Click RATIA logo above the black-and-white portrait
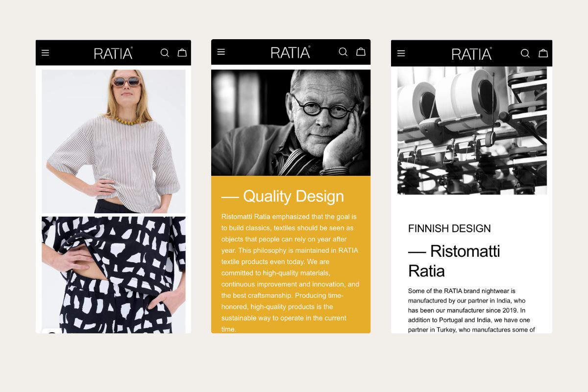588x392 pixels. click(291, 52)
